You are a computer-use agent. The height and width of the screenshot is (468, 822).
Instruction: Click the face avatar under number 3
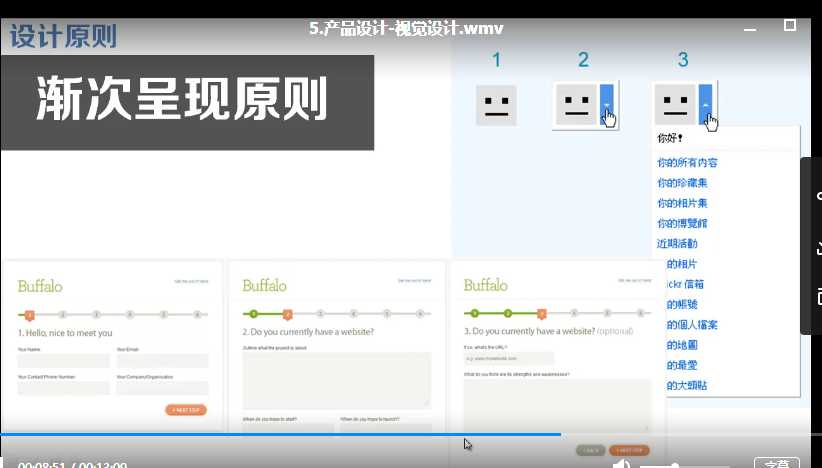click(675, 105)
